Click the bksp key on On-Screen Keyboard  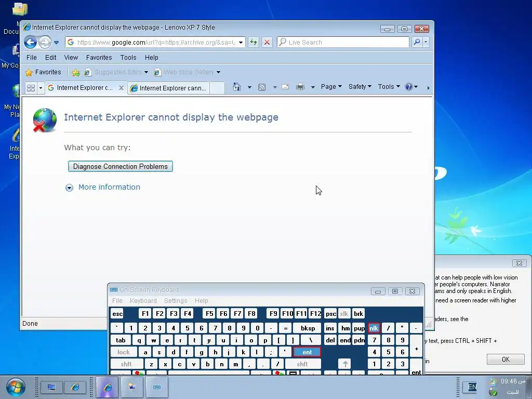pyautogui.click(x=308, y=328)
